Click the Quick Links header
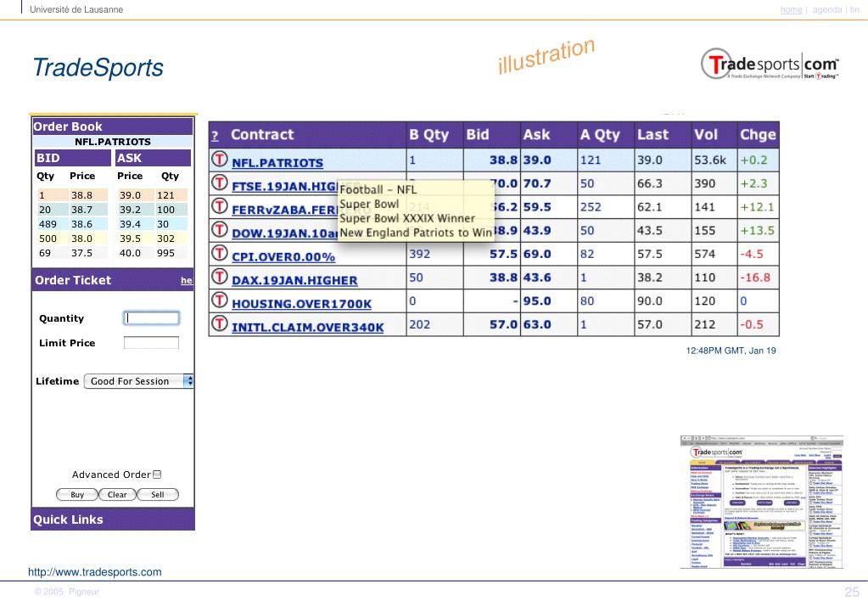868x601 pixels. (x=113, y=520)
